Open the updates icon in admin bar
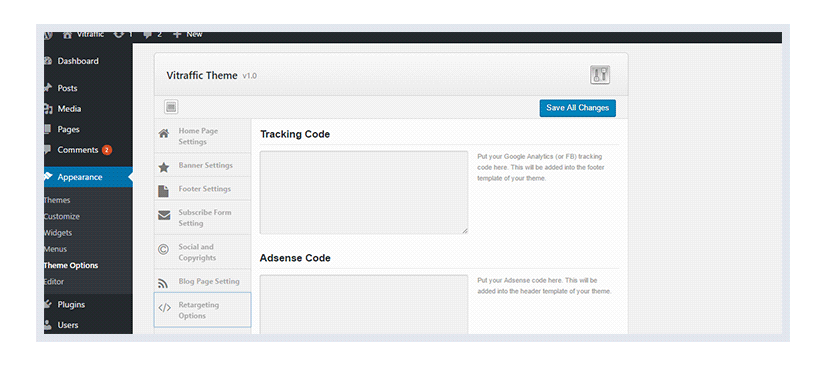The width and height of the screenshot is (826, 372). 119,35
